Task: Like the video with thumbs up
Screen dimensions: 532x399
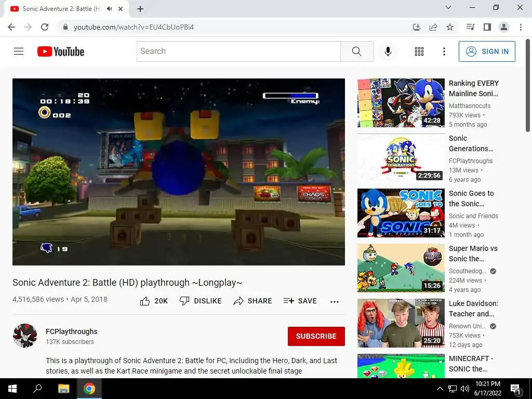Action: click(x=154, y=301)
